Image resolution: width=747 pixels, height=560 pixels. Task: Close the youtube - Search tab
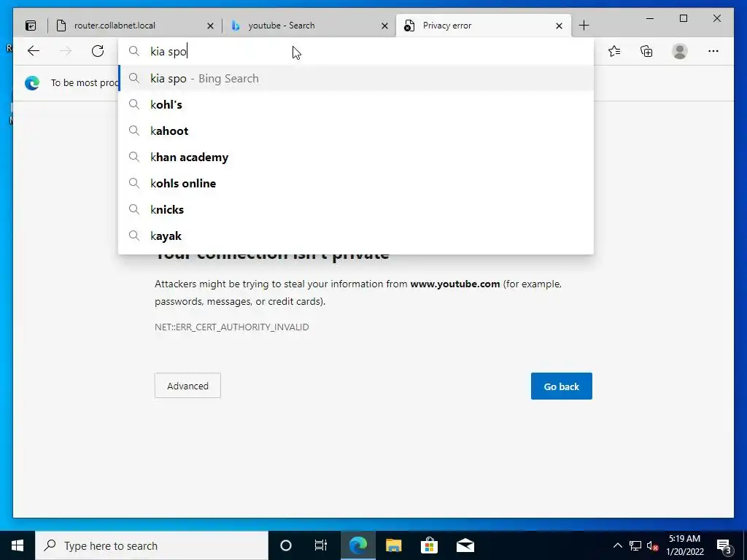(384, 26)
